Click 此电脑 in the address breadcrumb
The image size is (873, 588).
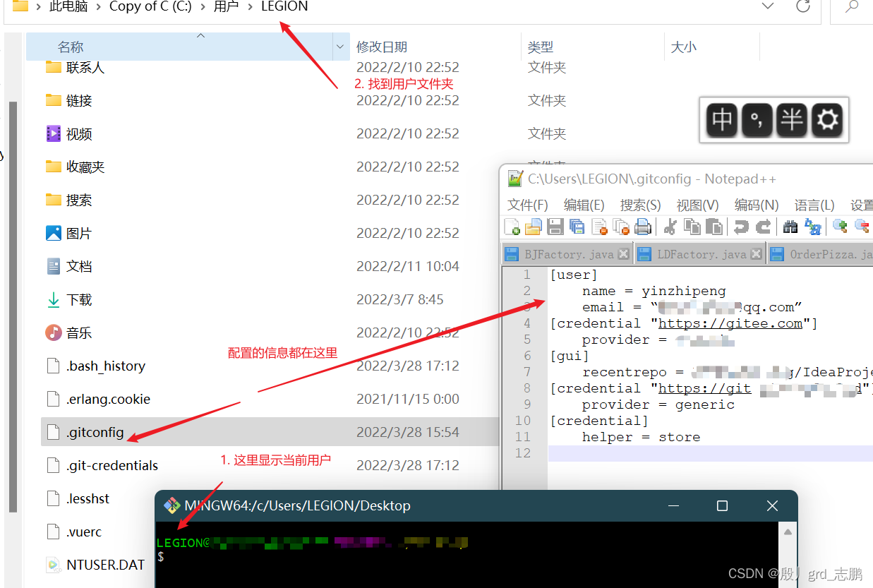click(x=68, y=6)
